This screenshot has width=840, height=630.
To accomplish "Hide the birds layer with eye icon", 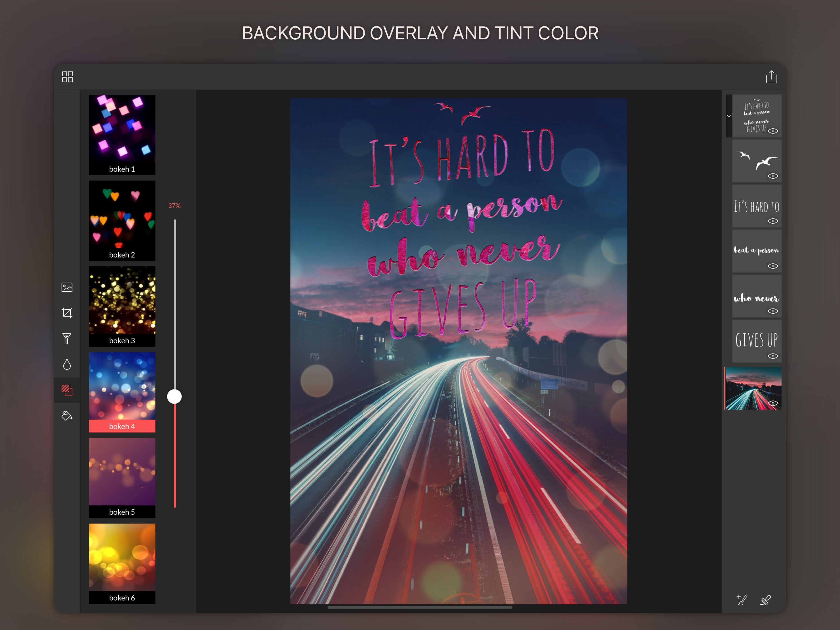I will tap(773, 176).
